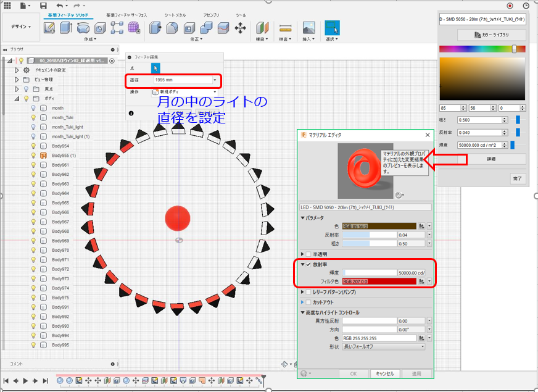Click the point selection cursor button
Viewport: 538px width, 392px height.
[x=155, y=68]
